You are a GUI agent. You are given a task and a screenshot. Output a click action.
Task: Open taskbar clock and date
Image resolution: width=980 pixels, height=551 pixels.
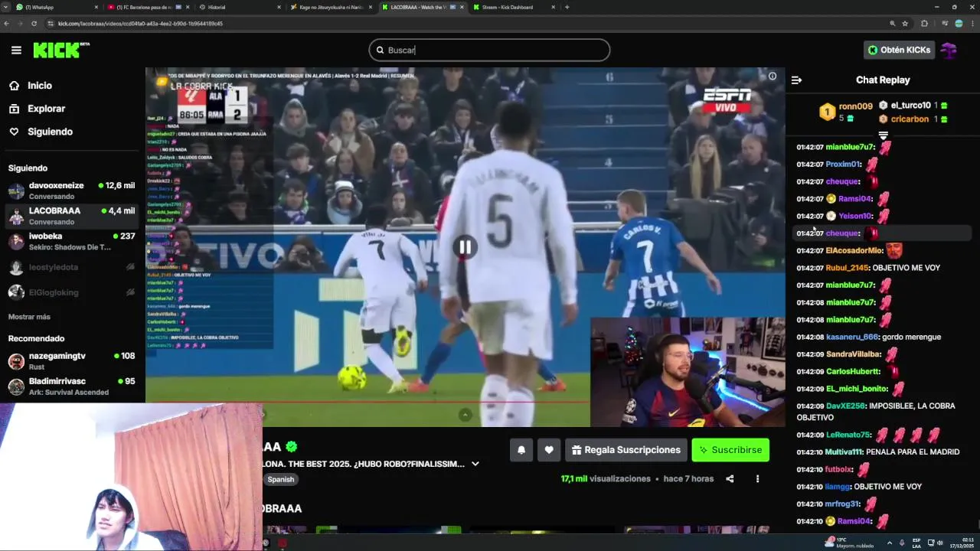(962, 543)
